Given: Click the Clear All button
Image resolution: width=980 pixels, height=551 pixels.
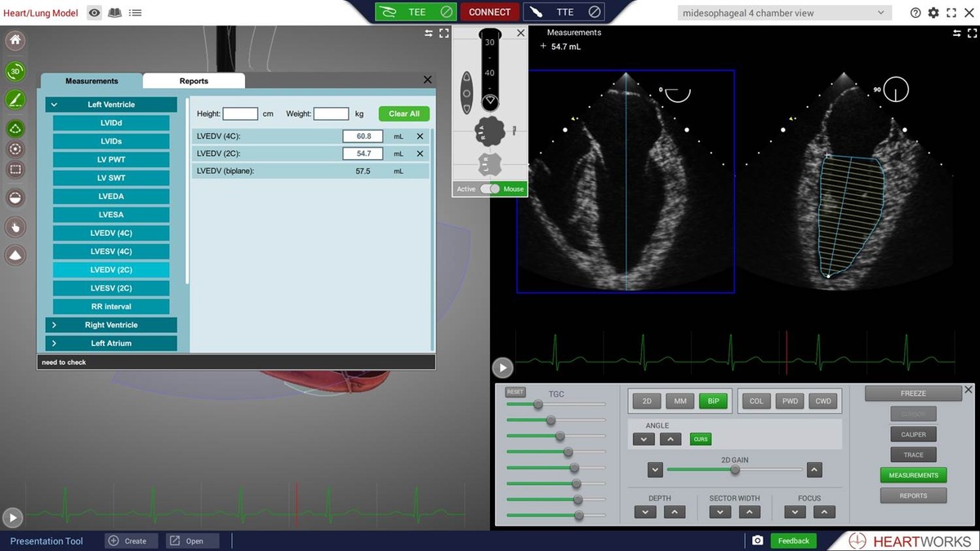Looking at the screenshot, I should (404, 113).
